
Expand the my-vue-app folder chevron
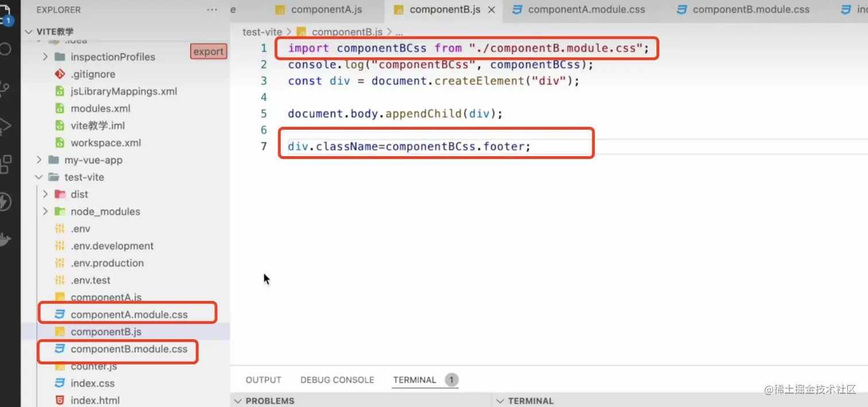coord(38,160)
